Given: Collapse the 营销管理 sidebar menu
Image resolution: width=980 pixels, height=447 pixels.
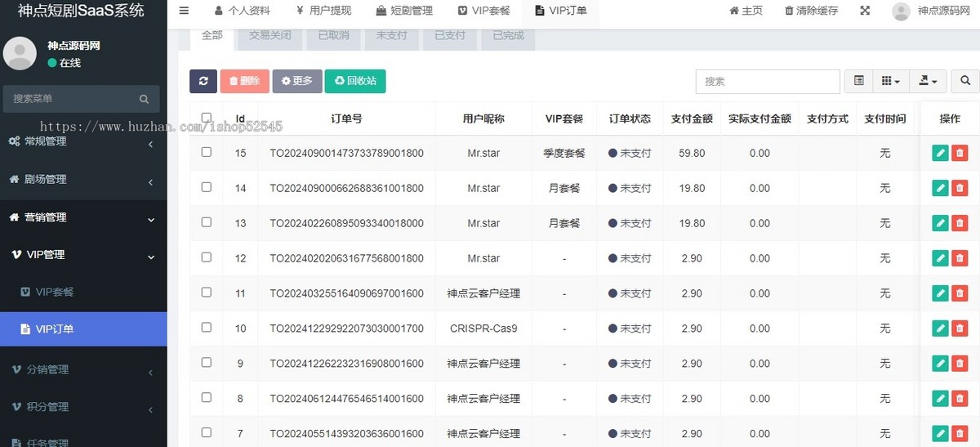Looking at the screenshot, I should pyautogui.click(x=83, y=217).
